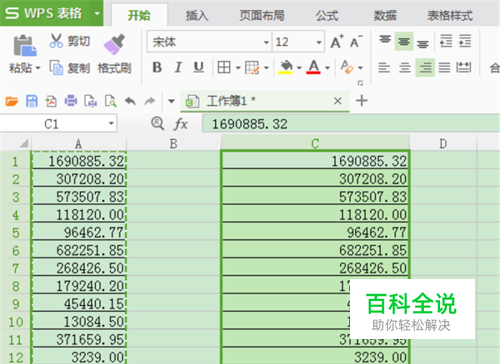
Task: Click the draw border table icon
Action: [252, 68]
